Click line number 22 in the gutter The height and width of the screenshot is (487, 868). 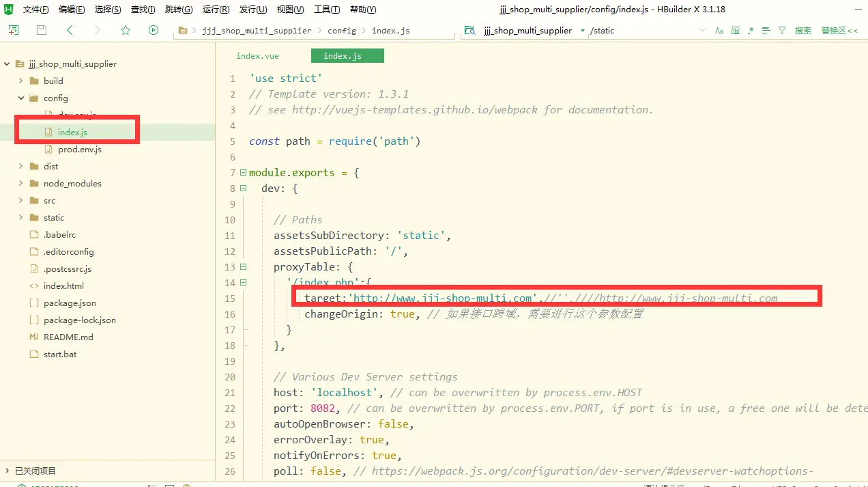(229, 408)
